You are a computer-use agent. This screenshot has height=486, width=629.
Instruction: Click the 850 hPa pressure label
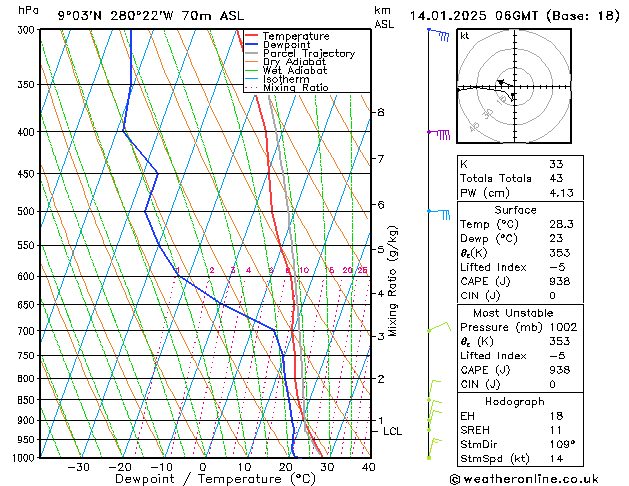coord(26,400)
